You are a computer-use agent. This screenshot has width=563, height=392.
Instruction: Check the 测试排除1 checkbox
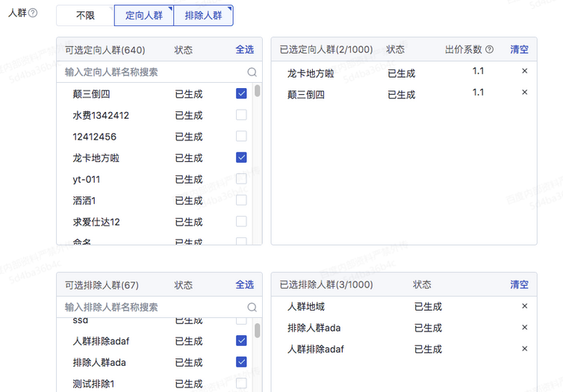241,383
